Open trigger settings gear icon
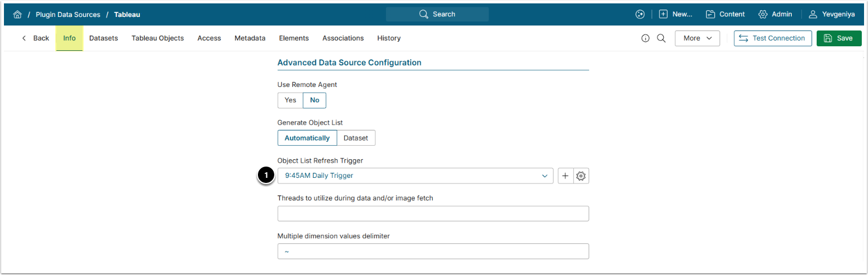 point(581,176)
